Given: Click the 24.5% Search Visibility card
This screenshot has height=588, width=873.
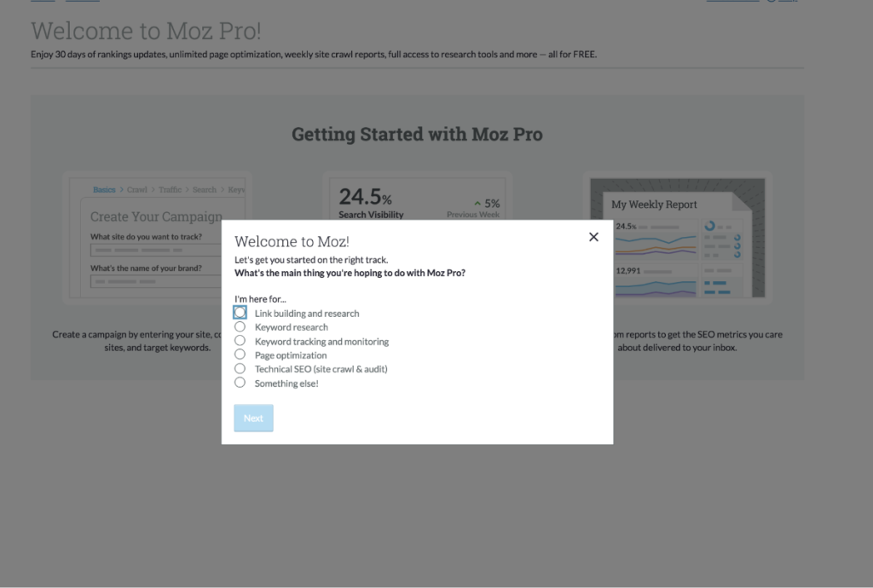Looking at the screenshot, I should click(417, 199).
